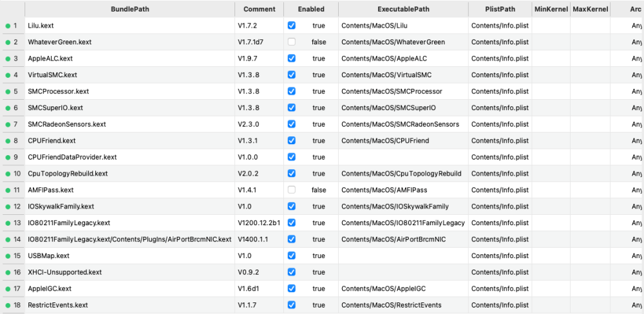Select the Lilu.kext bundle path cell

click(x=130, y=26)
